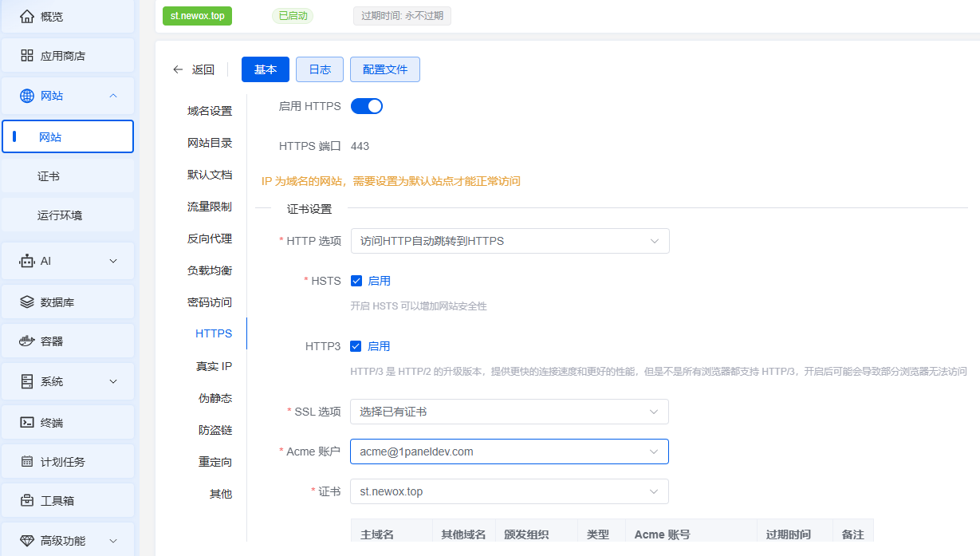Open Database via stacked layers icon
Screen dimensions: 980x556
[x=27, y=302]
